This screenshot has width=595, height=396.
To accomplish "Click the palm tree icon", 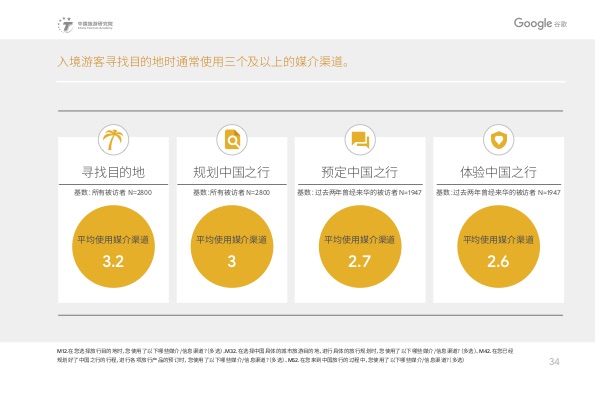I will (113, 139).
